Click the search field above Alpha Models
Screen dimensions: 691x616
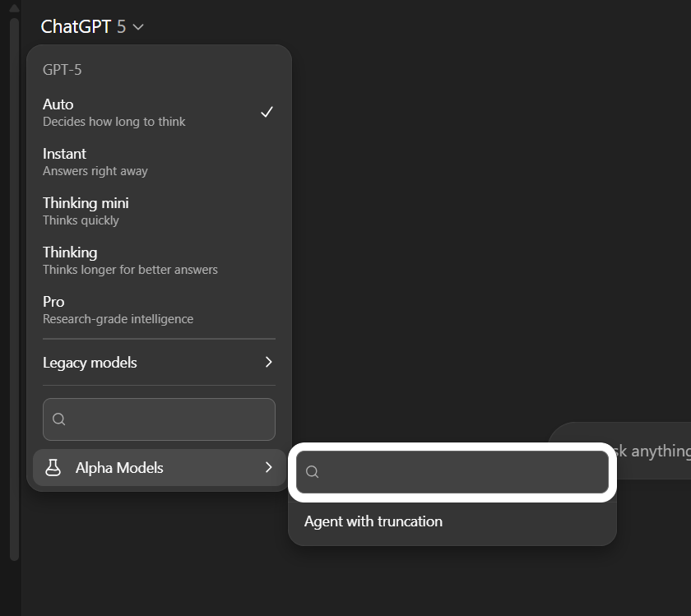pos(159,419)
